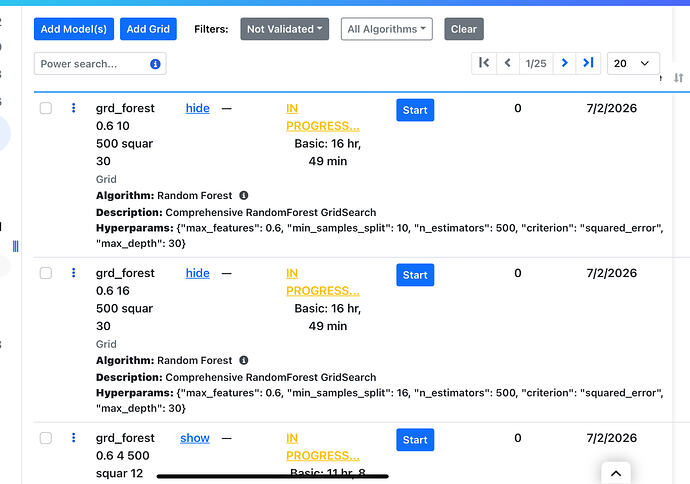Screen dimensions: 690x484
Task: Hide details of grd_forest 0.6 16 row
Action: click(x=198, y=273)
